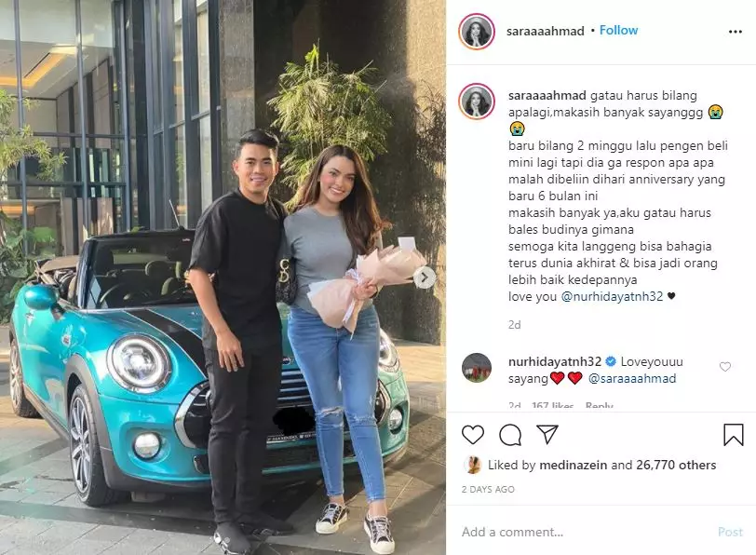Open the @saraaaahmad mention in comment
Screen dimensions: 756x555
pos(632,378)
